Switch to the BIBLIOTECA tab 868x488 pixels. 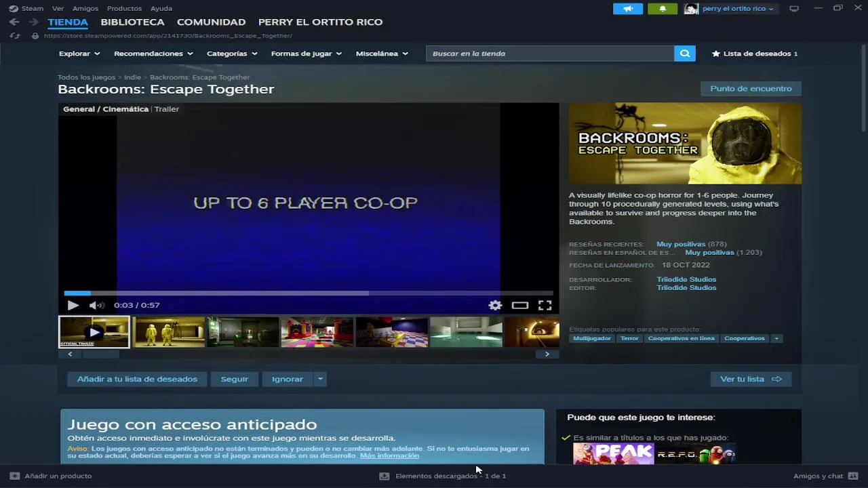[132, 22]
